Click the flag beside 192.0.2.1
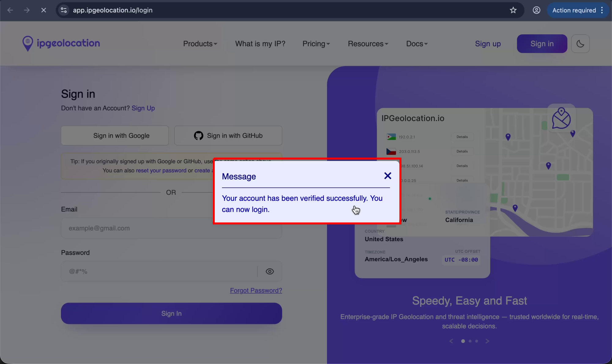The height and width of the screenshot is (364, 612). point(391,137)
